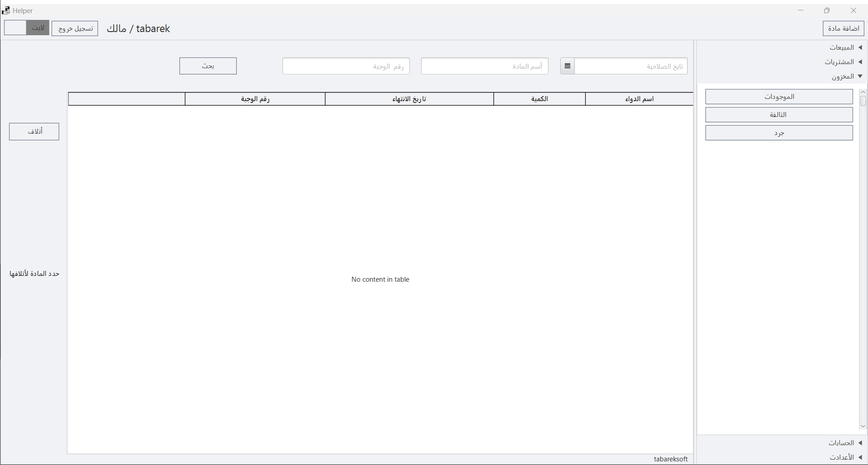Click the arrow icon beside الحسابات section
Screen dimensions: 868x465
pyautogui.click(x=861, y=443)
